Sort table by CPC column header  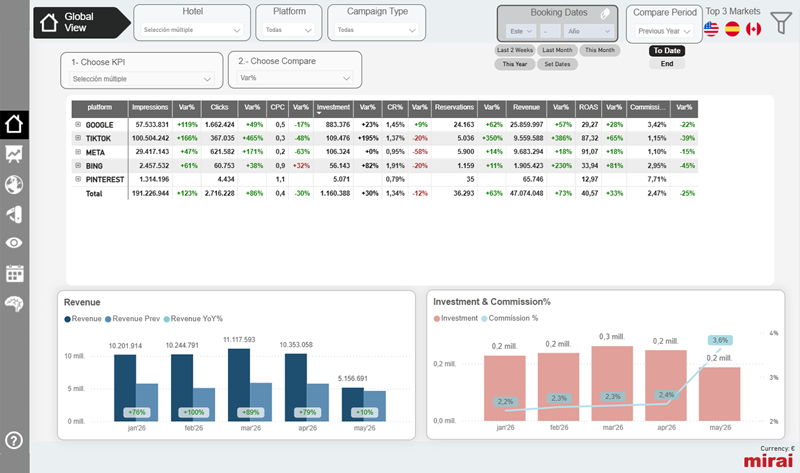tap(278, 108)
